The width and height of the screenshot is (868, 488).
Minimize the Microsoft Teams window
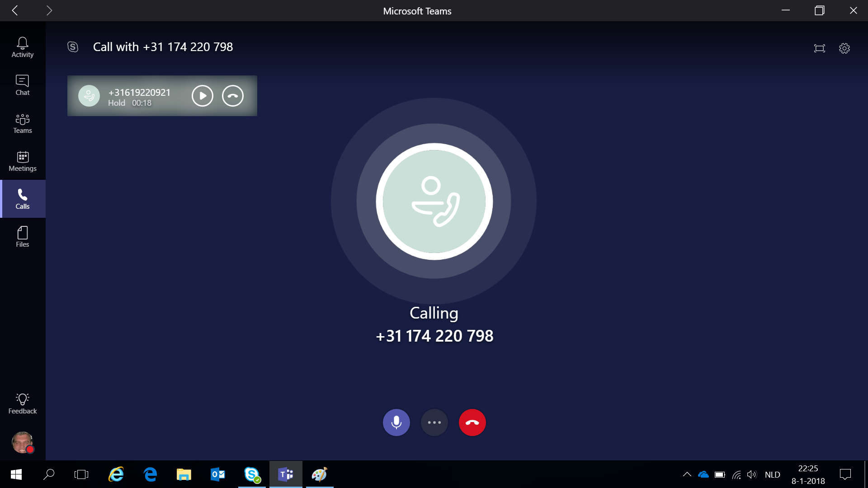click(786, 10)
